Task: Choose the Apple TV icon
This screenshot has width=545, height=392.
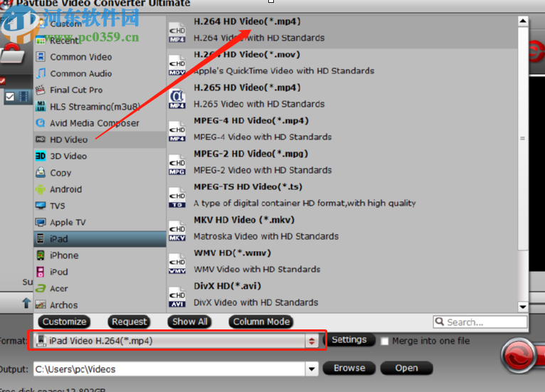Action: (x=41, y=222)
